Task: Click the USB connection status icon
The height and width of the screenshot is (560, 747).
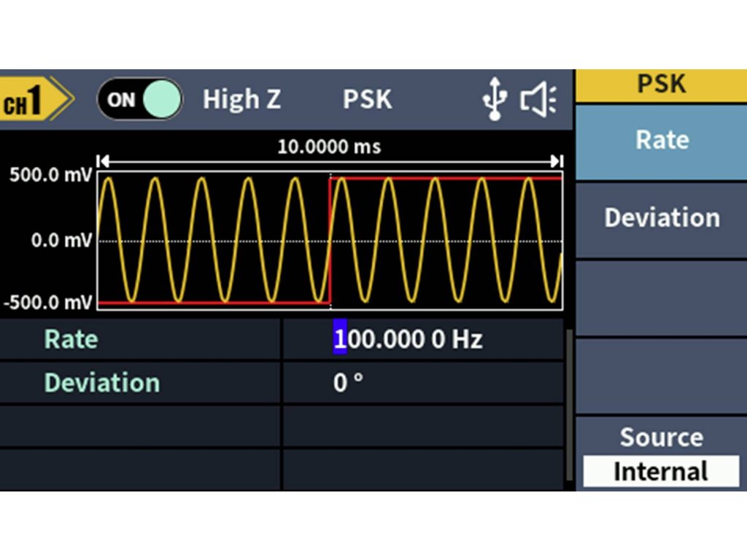Action: [495, 100]
